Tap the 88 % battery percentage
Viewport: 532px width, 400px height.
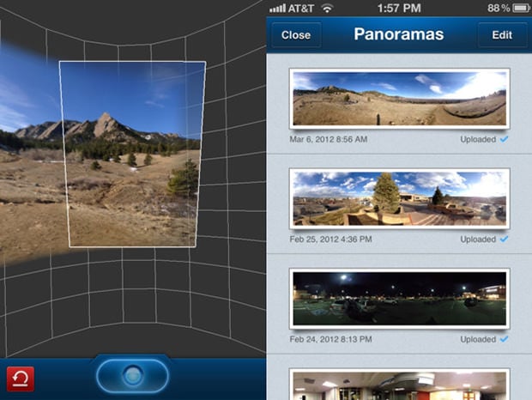(x=499, y=8)
